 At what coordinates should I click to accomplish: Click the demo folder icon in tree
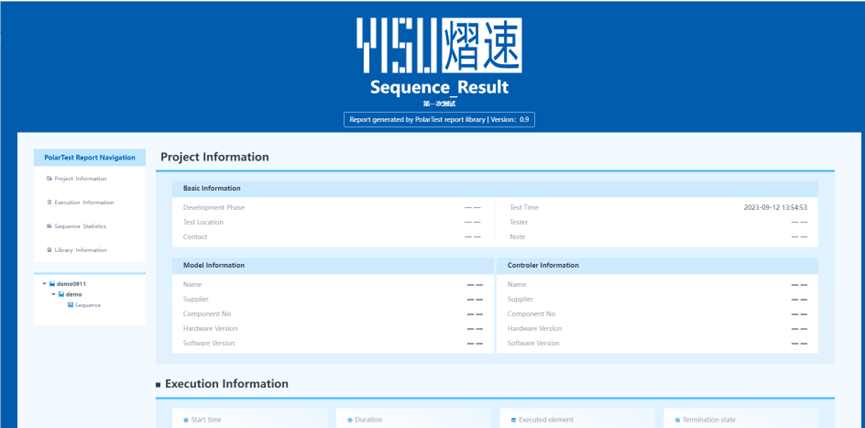pyautogui.click(x=62, y=294)
